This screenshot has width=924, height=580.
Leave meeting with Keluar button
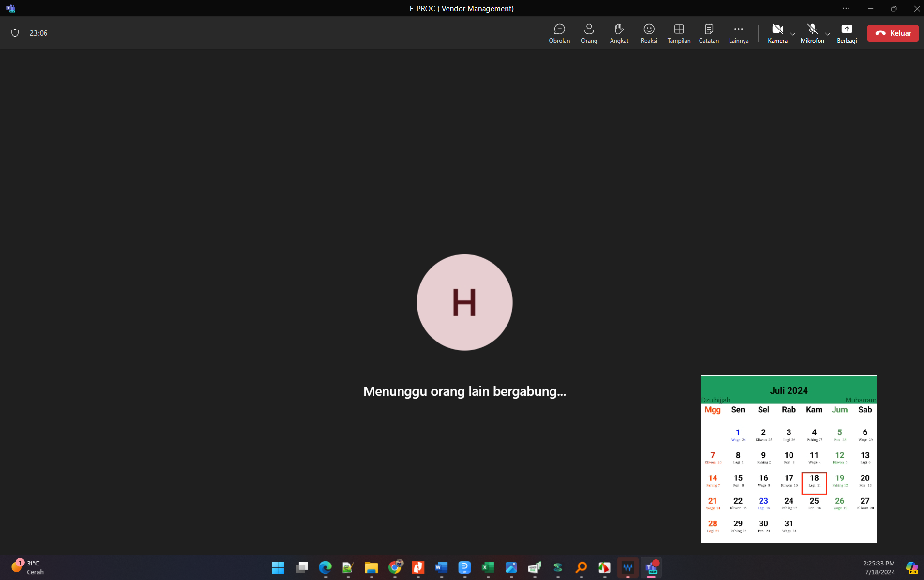893,33
